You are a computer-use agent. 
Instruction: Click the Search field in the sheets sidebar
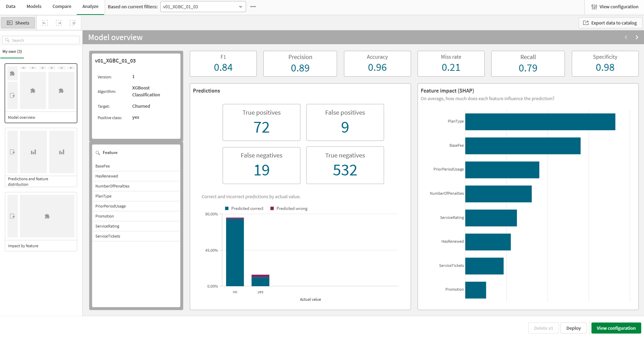[41, 40]
